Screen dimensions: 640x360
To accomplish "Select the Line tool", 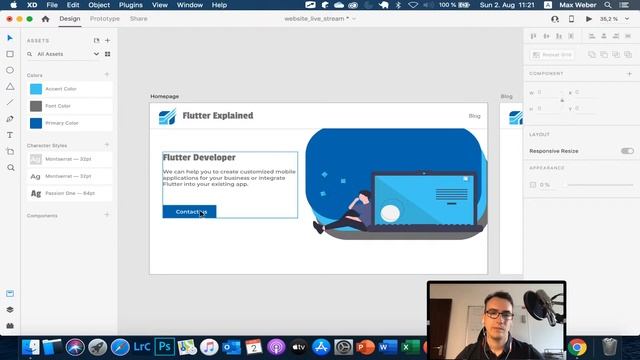I will point(10,102).
